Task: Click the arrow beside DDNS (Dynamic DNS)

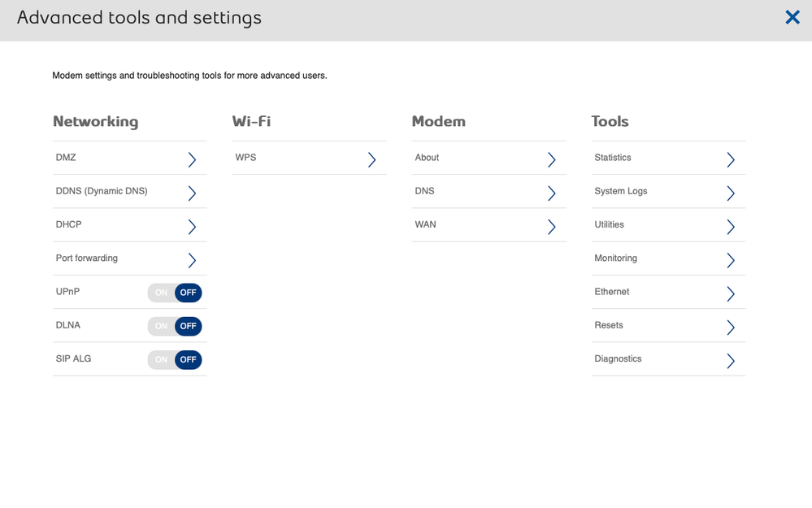Action: click(192, 193)
